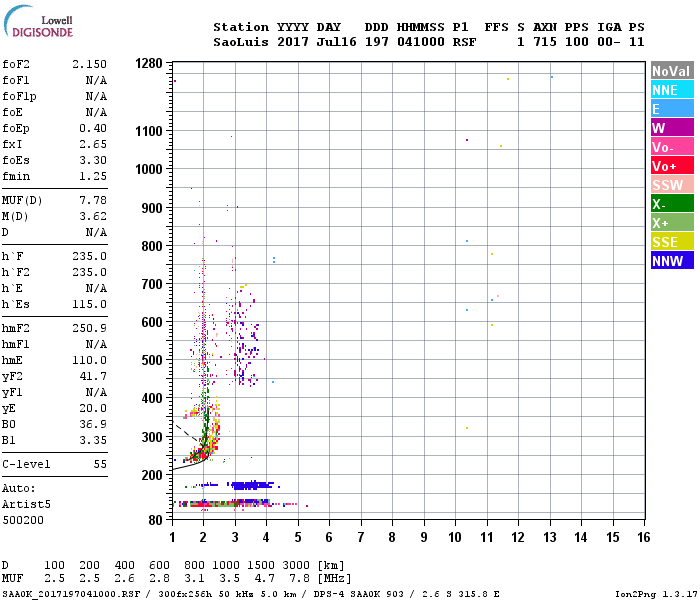This screenshot has width=700, height=600.
Task: Click the h`Es value 115.0
Action: click(x=89, y=304)
